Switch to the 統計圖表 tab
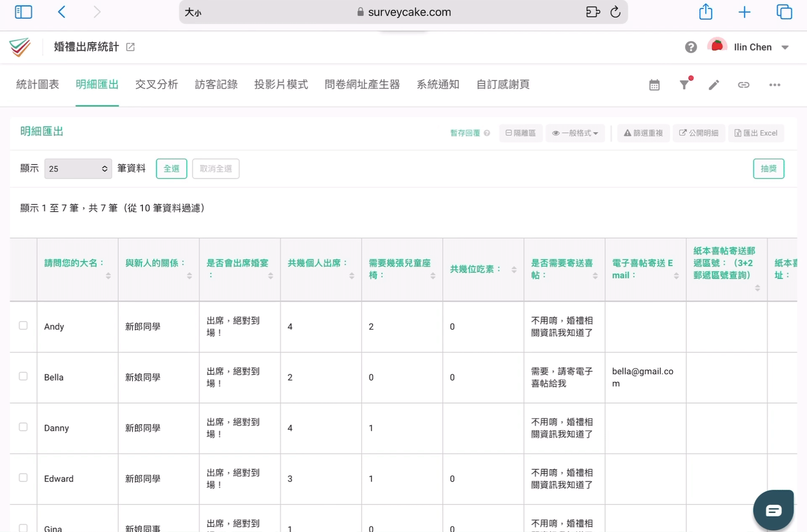 coord(37,84)
